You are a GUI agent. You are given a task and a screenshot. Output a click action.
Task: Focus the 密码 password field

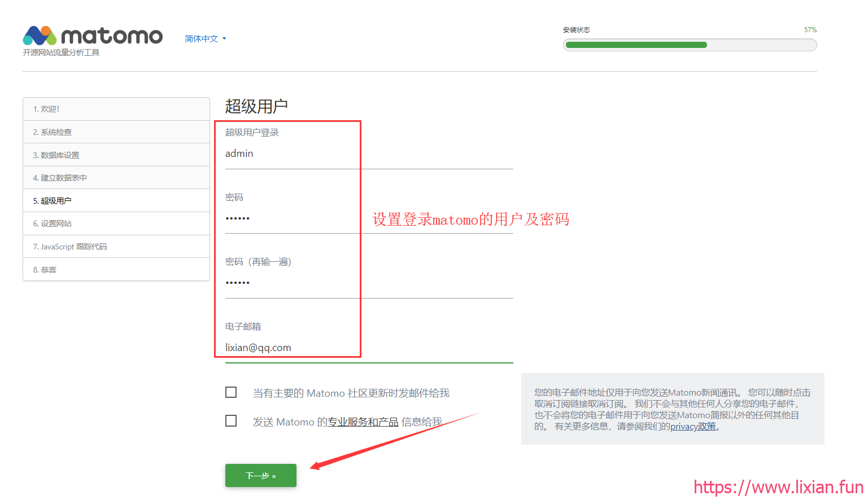369,219
